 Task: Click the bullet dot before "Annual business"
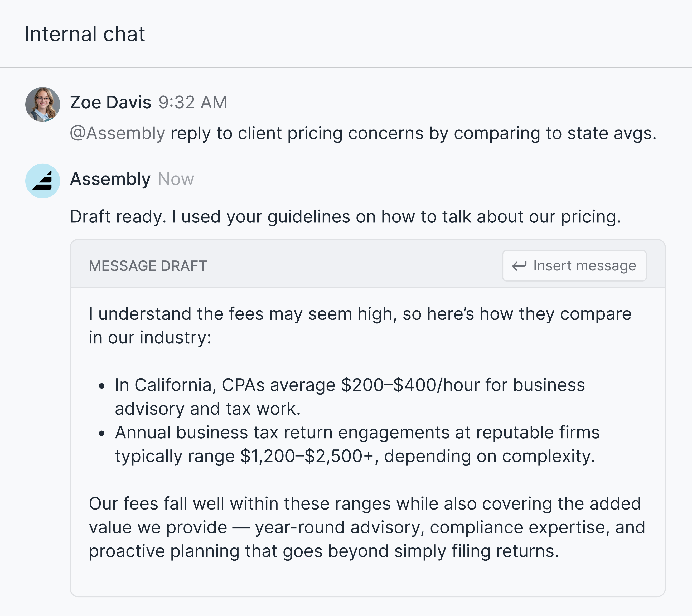tap(101, 434)
